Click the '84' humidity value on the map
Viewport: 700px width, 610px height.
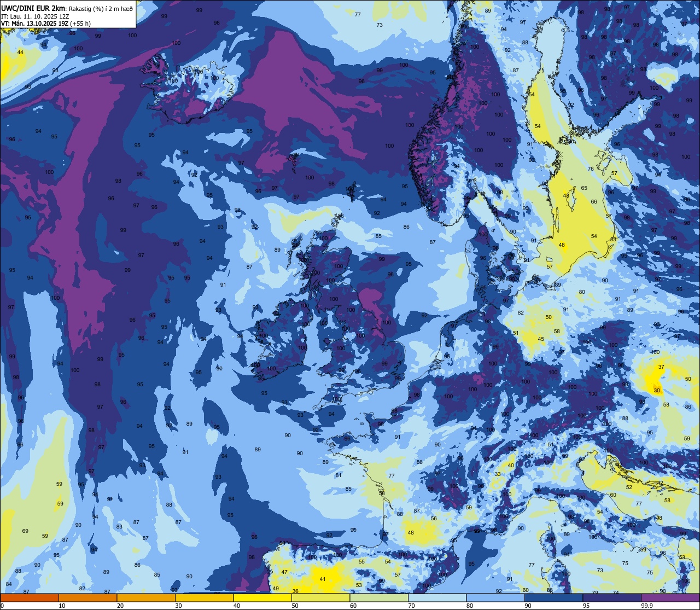9,584
